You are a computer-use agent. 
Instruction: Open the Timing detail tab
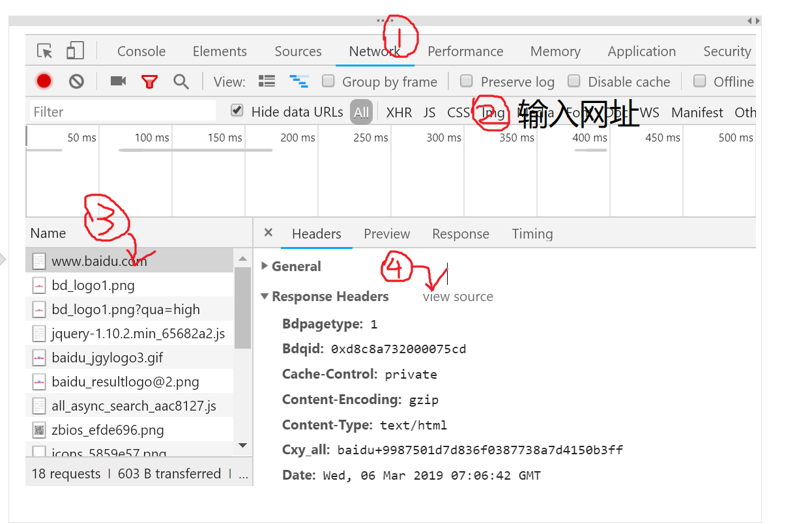[532, 234]
